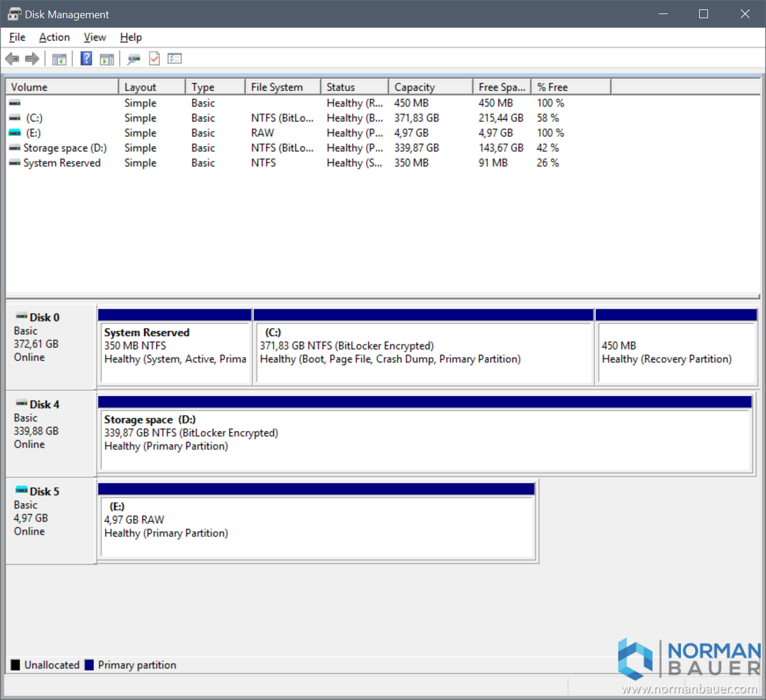Click the File System column header
This screenshot has width=766, height=700.
pos(282,87)
